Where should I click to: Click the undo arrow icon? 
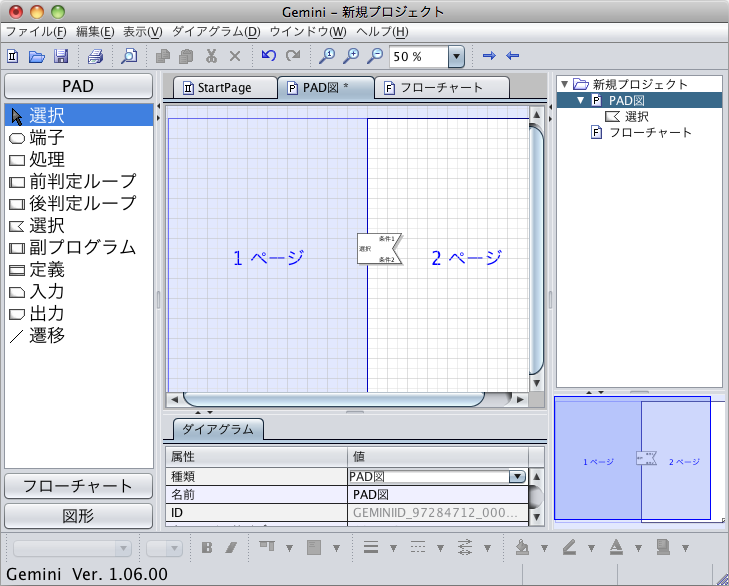pyautogui.click(x=269, y=55)
